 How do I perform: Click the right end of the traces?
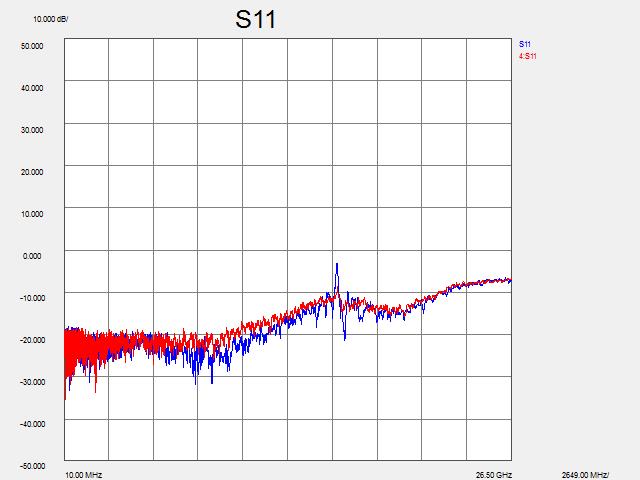(x=510, y=280)
